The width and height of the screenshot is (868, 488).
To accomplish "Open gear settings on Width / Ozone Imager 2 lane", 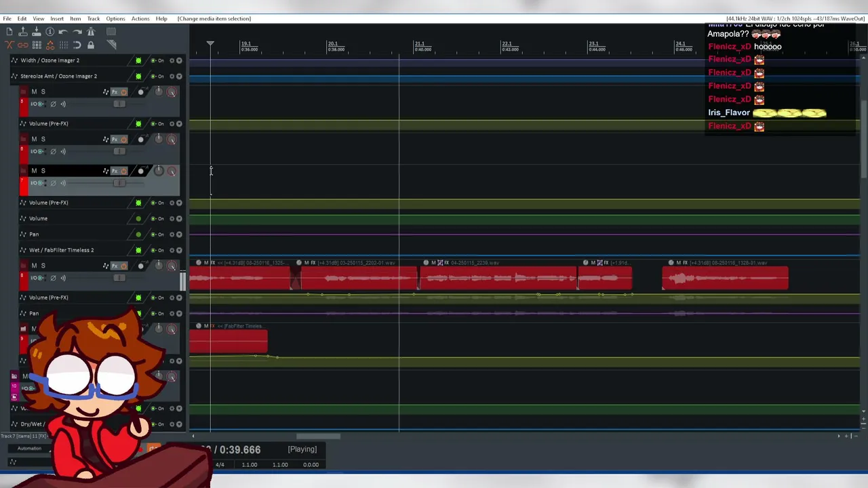I will (x=172, y=60).
